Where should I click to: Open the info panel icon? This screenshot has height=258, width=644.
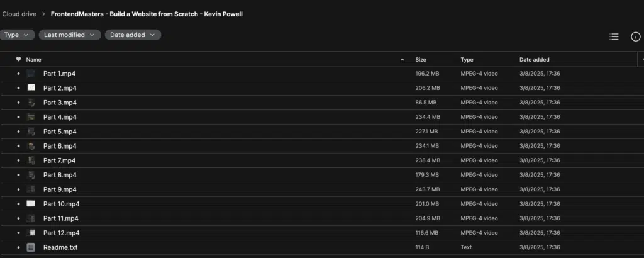pos(635,37)
